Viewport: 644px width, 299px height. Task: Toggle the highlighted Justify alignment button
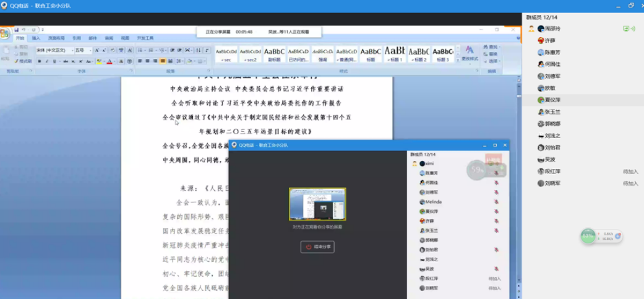(x=163, y=61)
